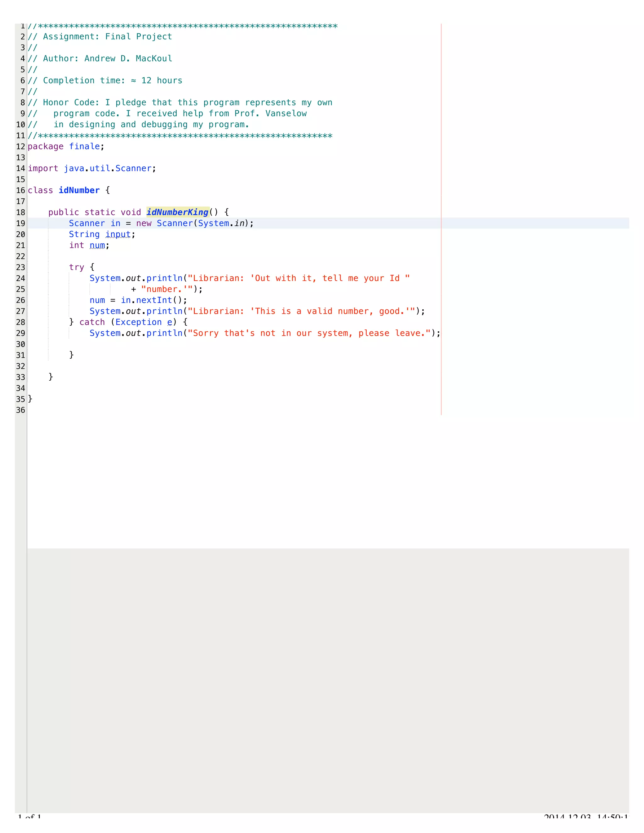This screenshot has width=644, height=833.
Task: Click line number 36 in the gutter
Action: click(21, 411)
